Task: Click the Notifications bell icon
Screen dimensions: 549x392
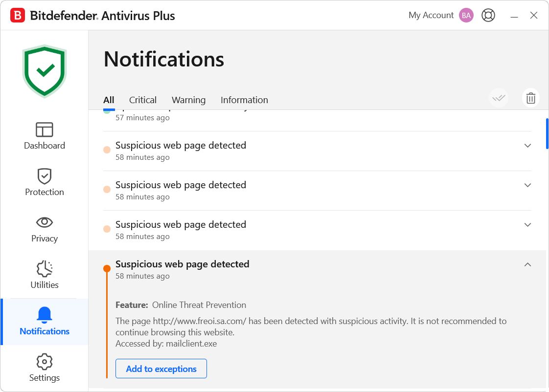Action: pyautogui.click(x=44, y=315)
